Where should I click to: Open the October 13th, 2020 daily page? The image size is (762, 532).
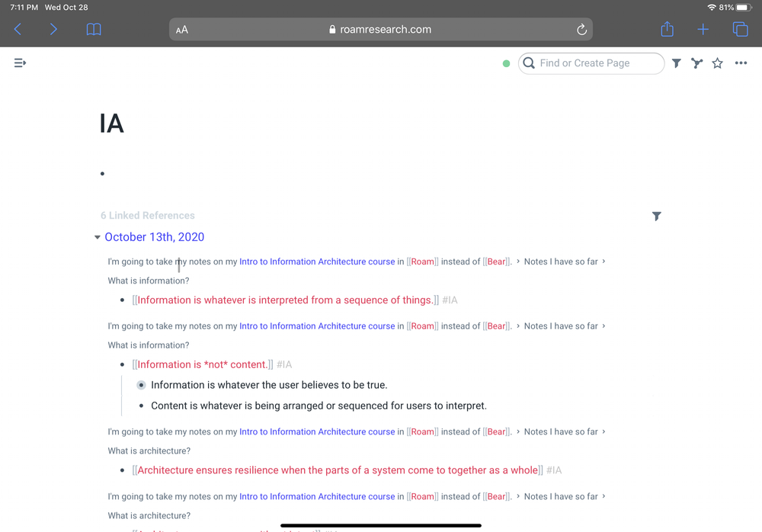coord(154,237)
